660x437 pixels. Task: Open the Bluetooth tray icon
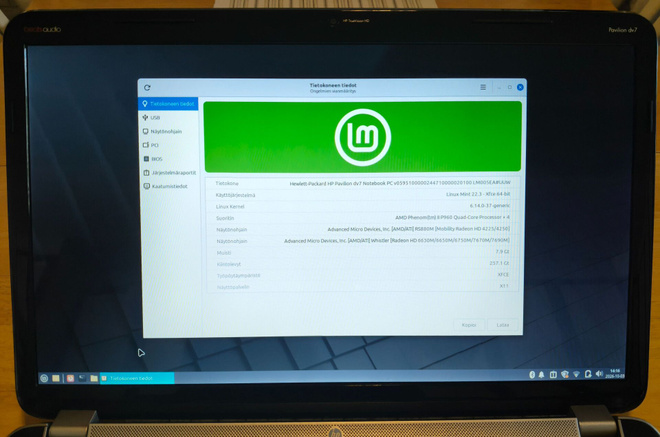532,375
